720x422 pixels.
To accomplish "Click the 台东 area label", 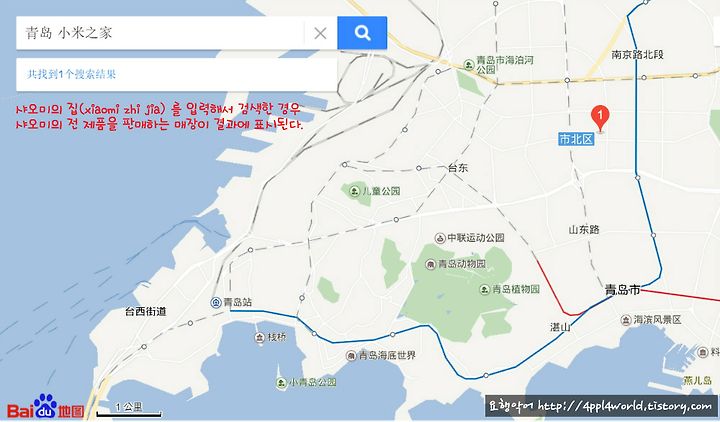I will click(x=458, y=168).
